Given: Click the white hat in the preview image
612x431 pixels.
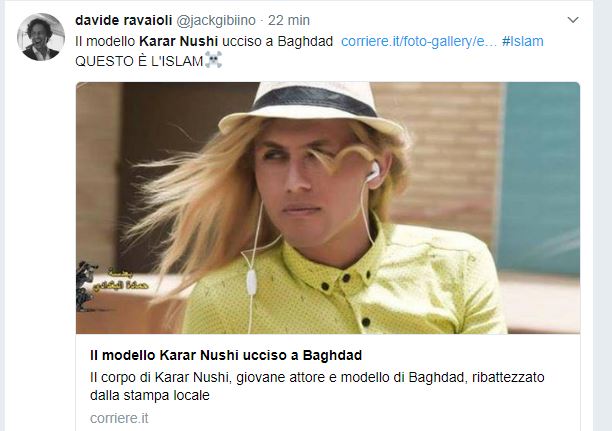Looking at the screenshot, I should pos(312,109).
